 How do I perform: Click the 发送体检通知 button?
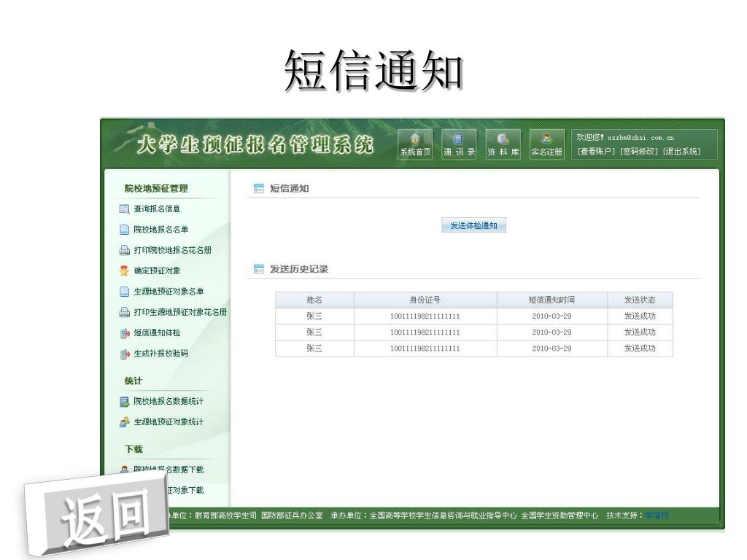point(473,226)
